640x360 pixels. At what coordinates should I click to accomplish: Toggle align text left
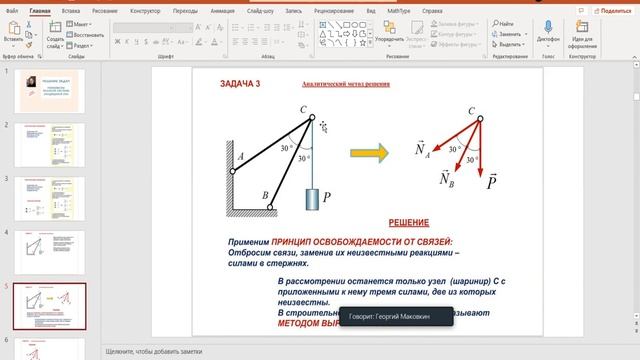(x=236, y=42)
